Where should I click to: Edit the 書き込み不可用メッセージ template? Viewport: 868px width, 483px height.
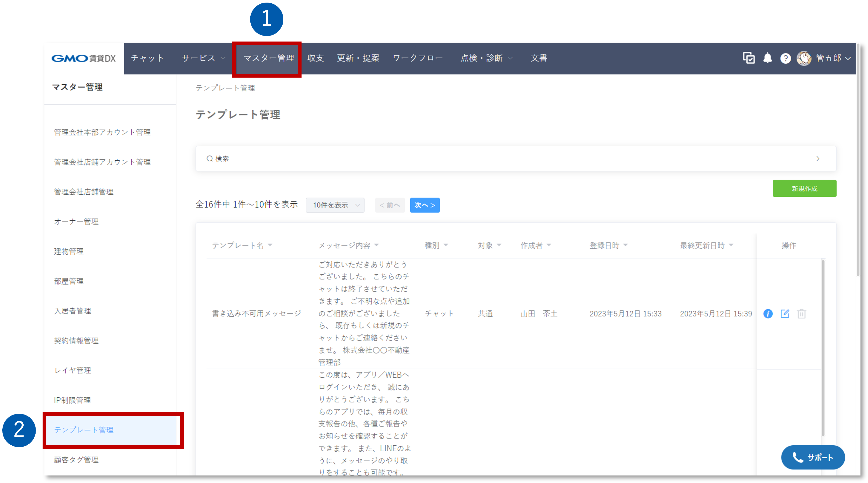click(785, 314)
